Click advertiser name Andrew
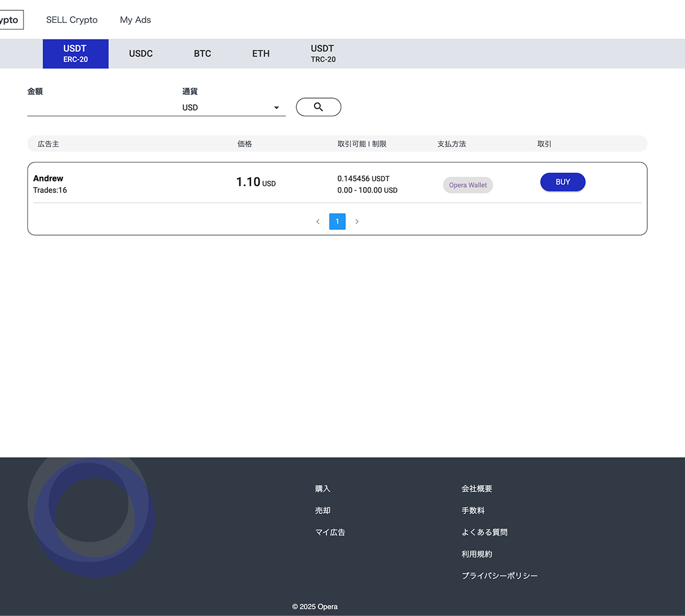The height and width of the screenshot is (616, 685). [48, 179]
